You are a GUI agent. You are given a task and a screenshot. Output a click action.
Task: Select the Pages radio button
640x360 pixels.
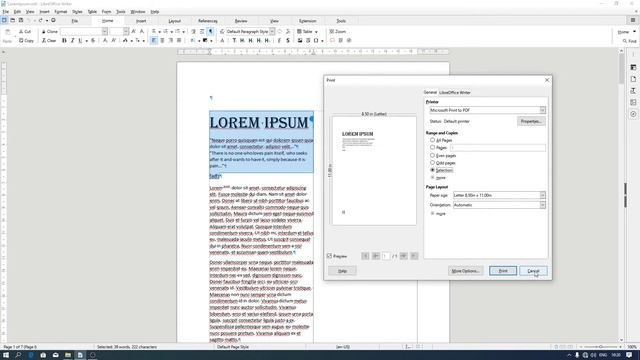pos(432,147)
